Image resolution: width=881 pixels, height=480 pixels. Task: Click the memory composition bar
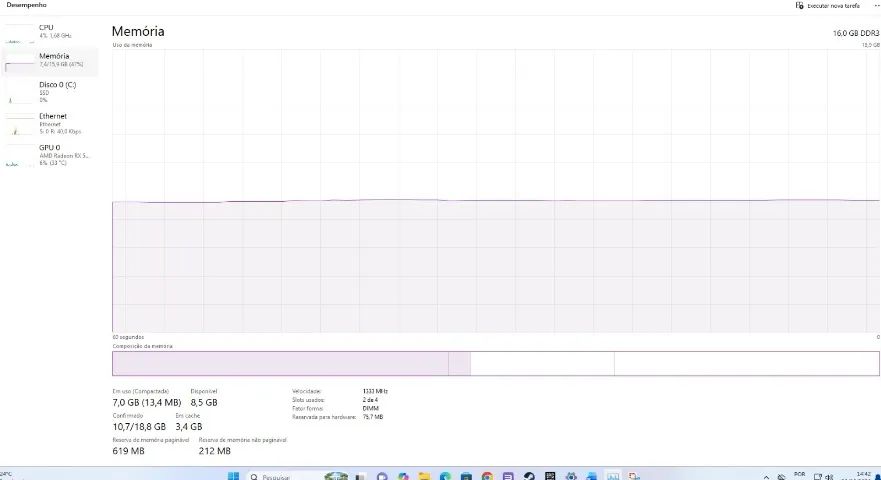pos(496,364)
